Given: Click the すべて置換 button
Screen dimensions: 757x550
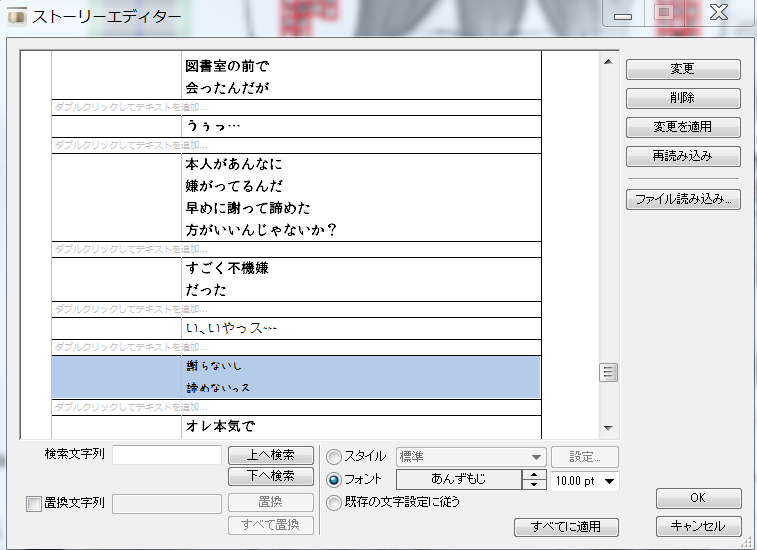Looking at the screenshot, I should tap(271, 525).
